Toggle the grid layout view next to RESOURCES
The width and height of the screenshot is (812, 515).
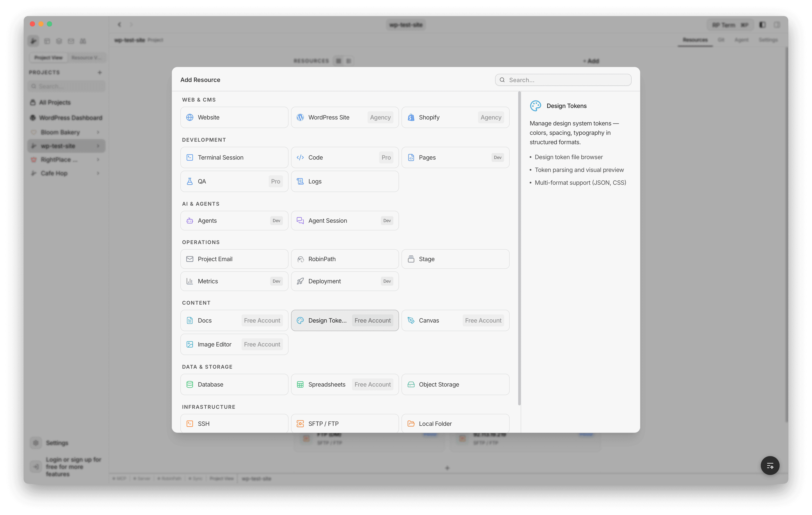click(348, 61)
